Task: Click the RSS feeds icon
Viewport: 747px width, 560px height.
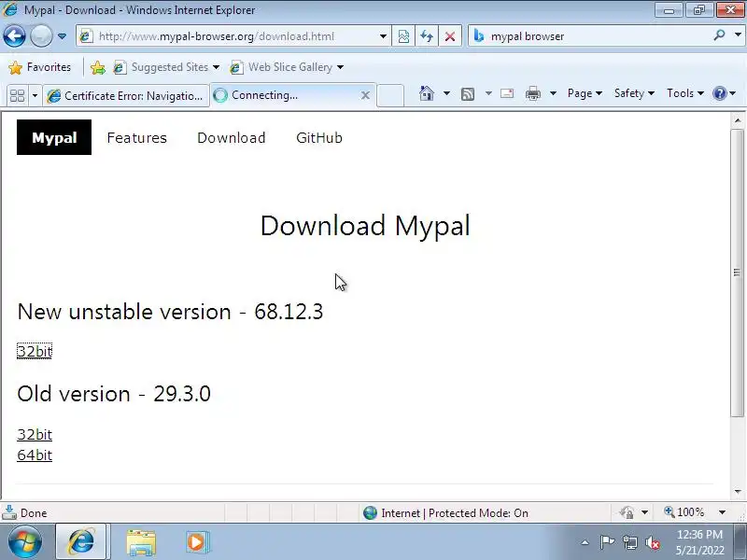Action: (468, 94)
